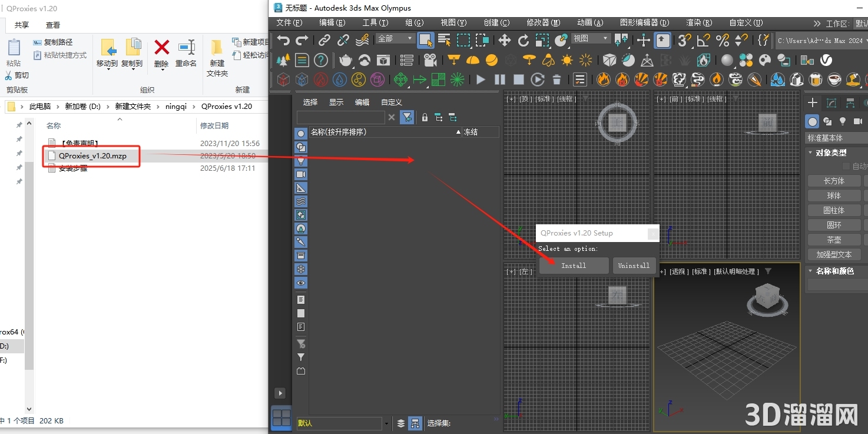Screen dimensions: 868x434
Task: Click the Unlink Selection icon
Action: tap(343, 40)
